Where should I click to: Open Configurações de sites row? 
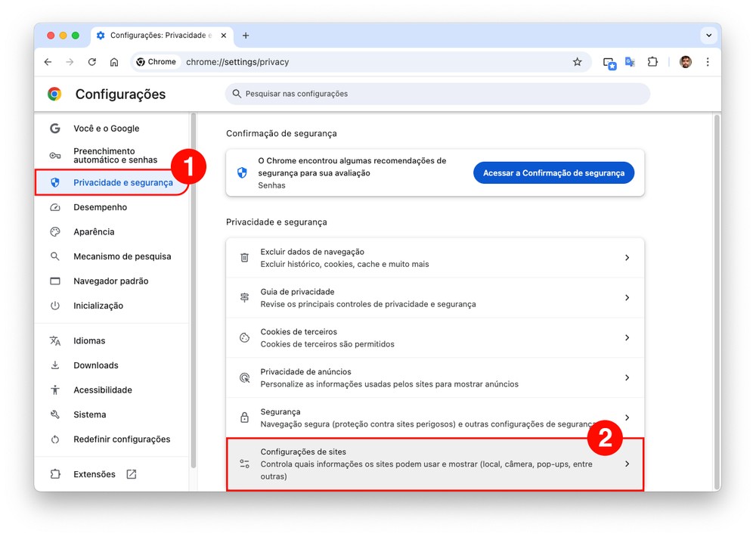pyautogui.click(x=435, y=464)
